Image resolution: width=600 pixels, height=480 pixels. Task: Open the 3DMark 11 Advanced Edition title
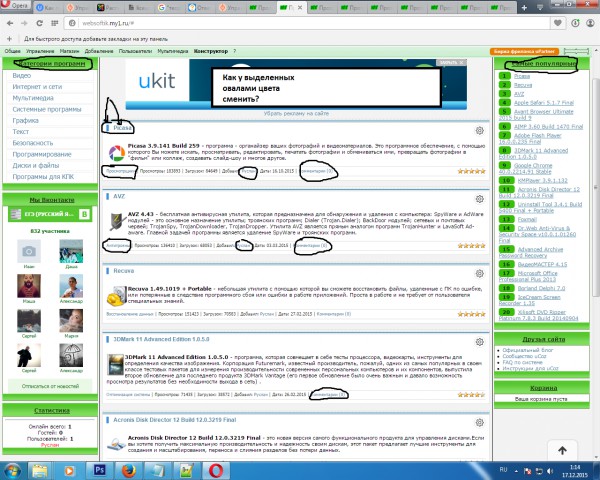click(x=161, y=339)
